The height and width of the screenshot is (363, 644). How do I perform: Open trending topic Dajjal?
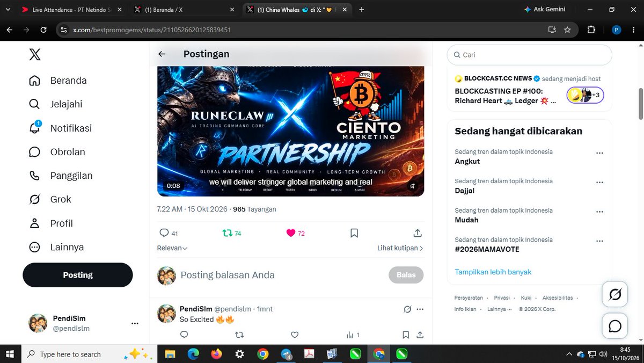[465, 191]
